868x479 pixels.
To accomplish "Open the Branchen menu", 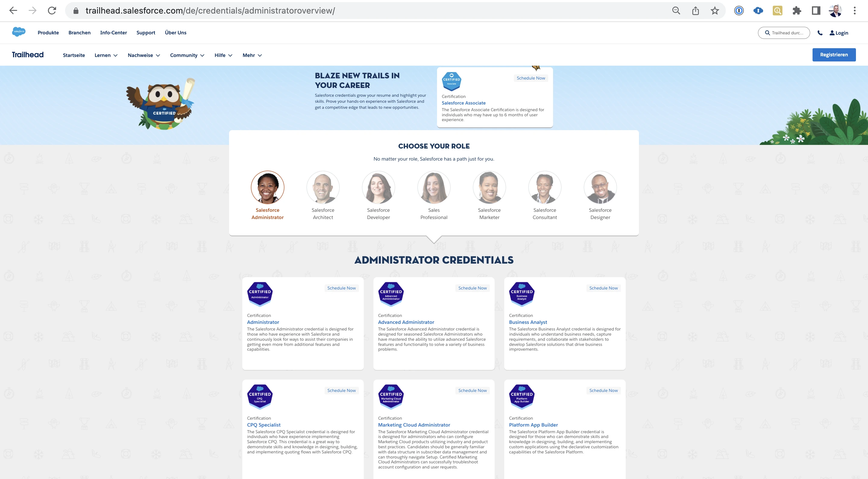I will point(80,33).
